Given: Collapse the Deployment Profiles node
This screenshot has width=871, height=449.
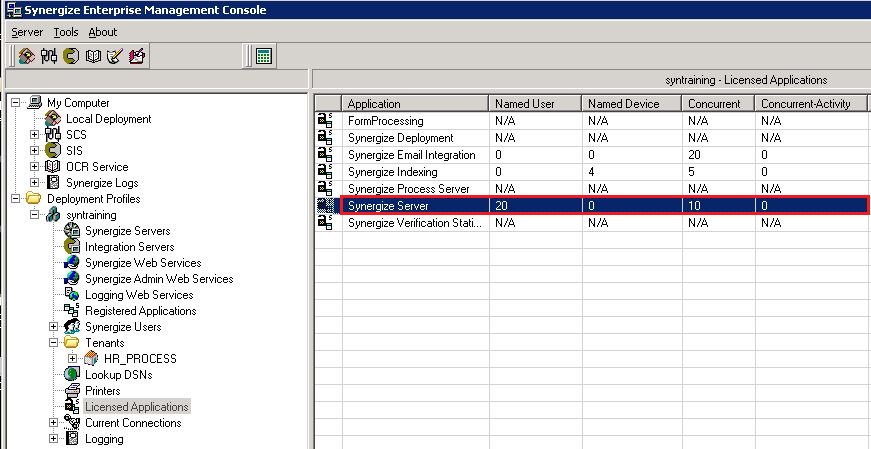Looking at the screenshot, I should 16,198.
